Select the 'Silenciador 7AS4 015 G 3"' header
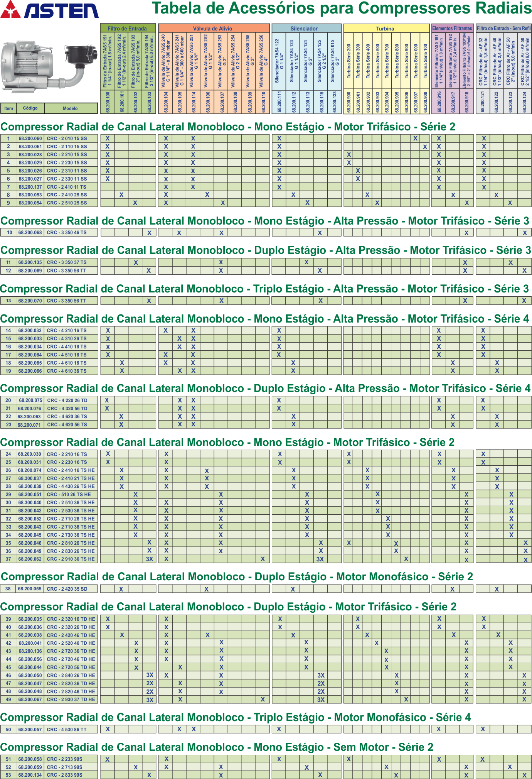 (x=334, y=61)
